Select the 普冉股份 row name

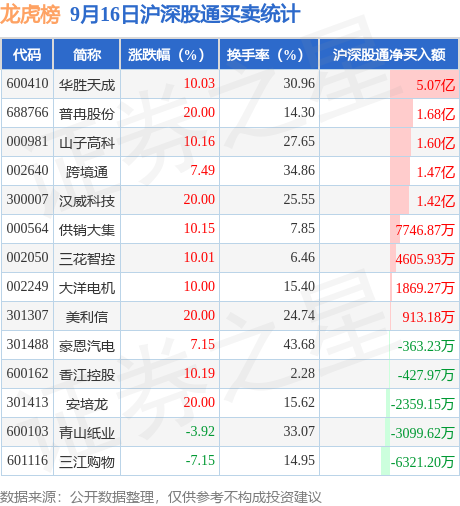pos(87,114)
